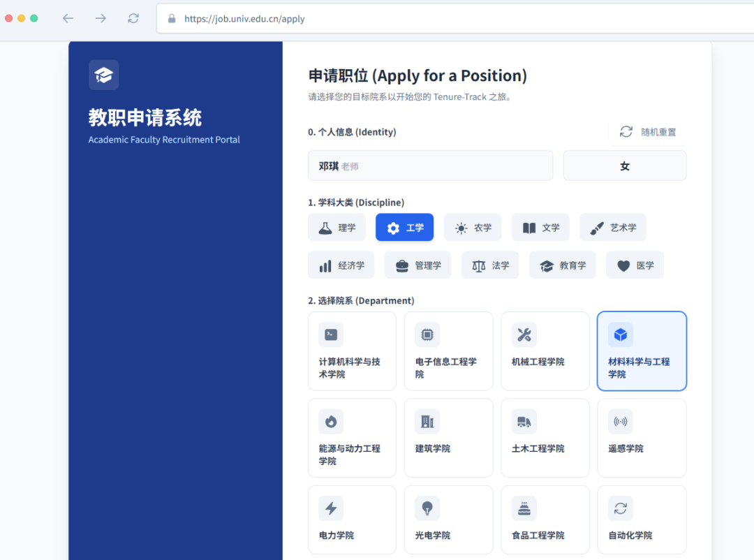This screenshot has height=560, width=754.
Task: Click tools icon of 机械工程学院
Action: pos(524,334)
